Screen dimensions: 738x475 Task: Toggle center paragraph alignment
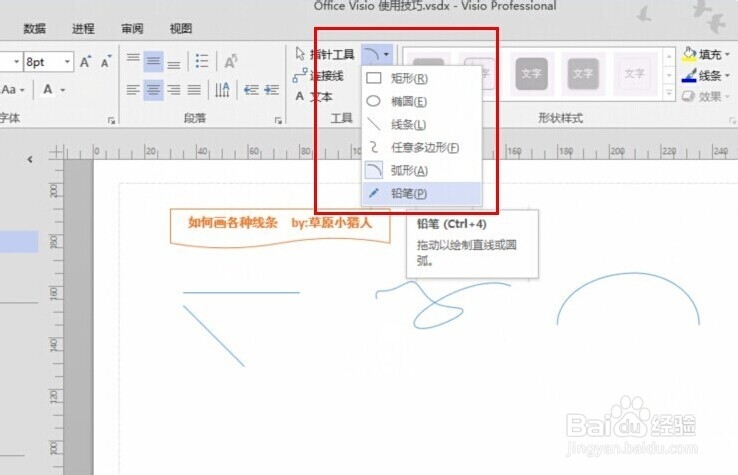click(153, 90)
